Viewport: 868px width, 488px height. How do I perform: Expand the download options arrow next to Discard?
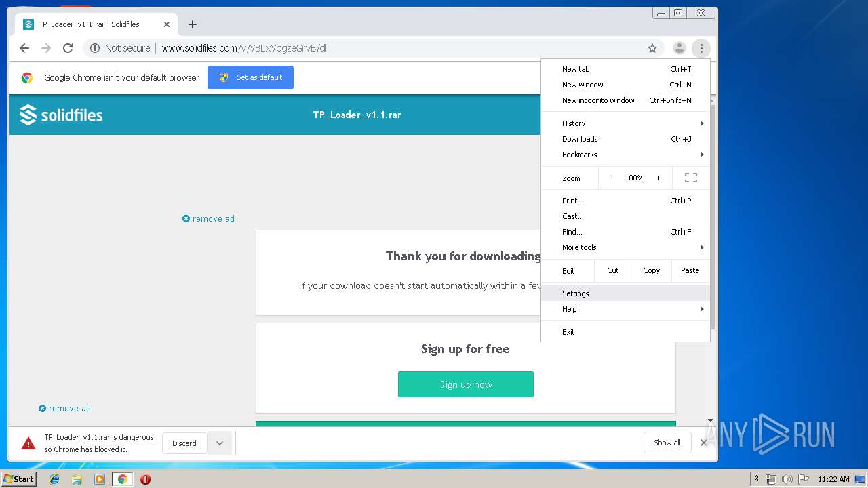click(x=220, y=443)
